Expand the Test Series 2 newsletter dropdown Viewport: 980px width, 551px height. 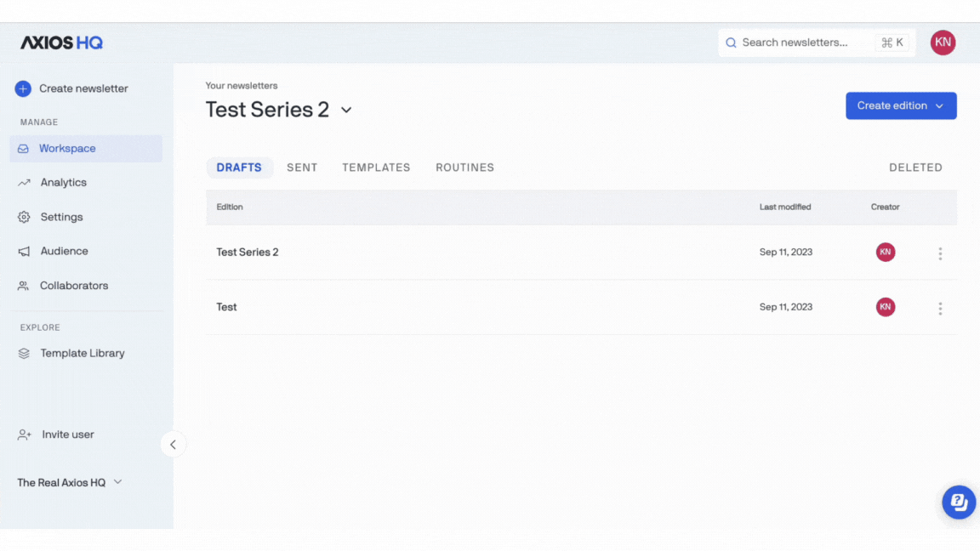[346, 110]
